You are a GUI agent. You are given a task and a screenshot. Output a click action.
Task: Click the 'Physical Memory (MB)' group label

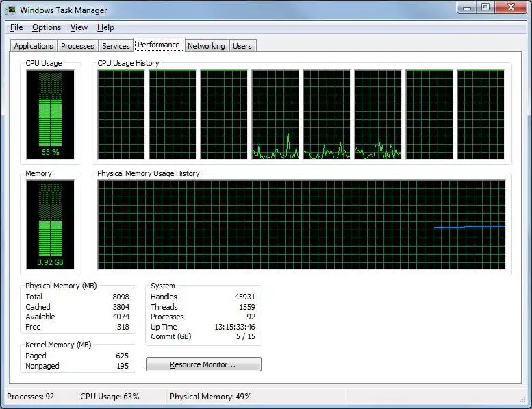pos(61,286)
